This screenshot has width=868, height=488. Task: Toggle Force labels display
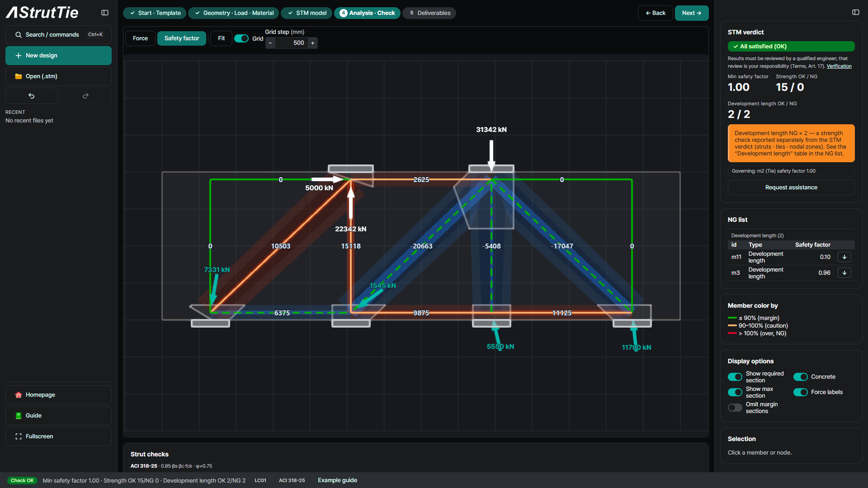point(801,392)
